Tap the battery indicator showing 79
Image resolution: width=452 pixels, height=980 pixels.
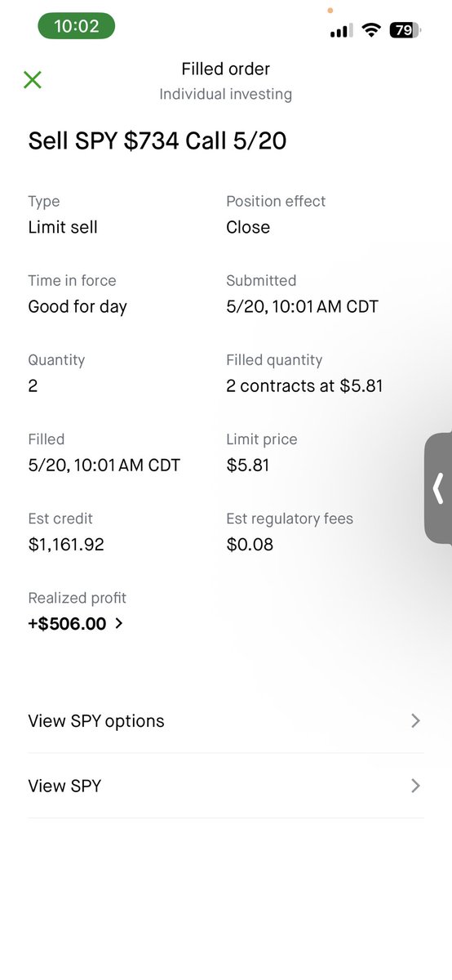405,30
